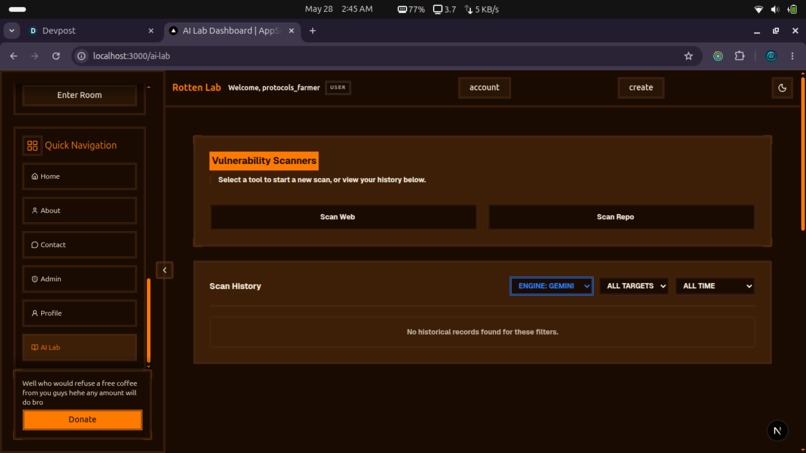The width and height of the screenshot is (806, 453).
Task: Open the tab search dropdown arrow
Action: 11,31
